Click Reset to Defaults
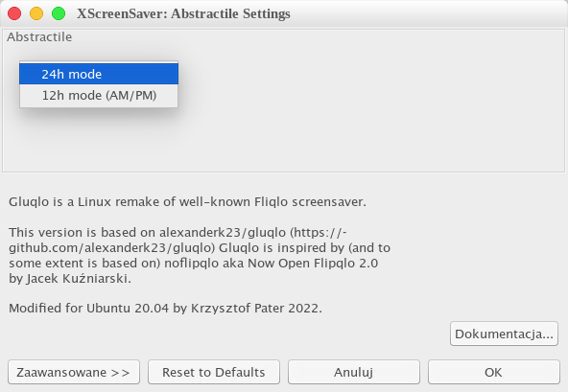The image size is (568, 392). tap(214, 372)
